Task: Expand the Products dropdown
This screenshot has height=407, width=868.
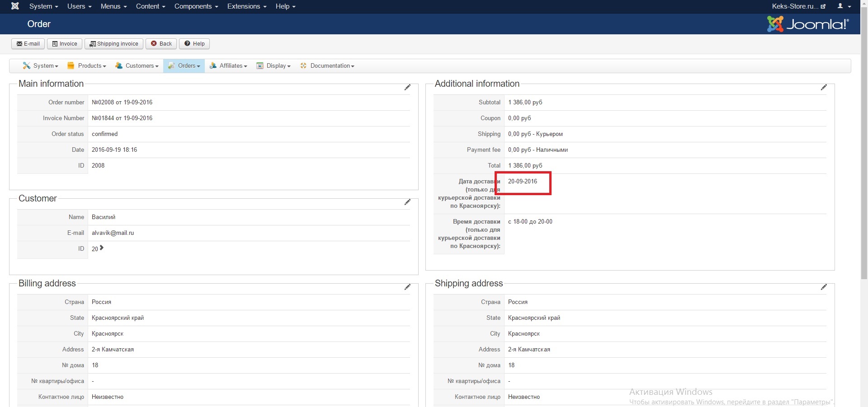Action: [x=87, y=66]
